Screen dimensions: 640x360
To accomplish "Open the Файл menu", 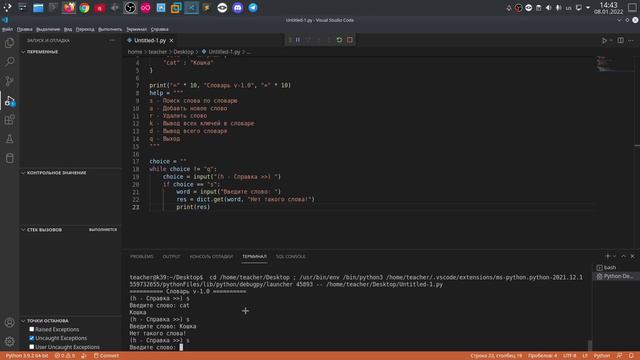I will tap(7, 29).
